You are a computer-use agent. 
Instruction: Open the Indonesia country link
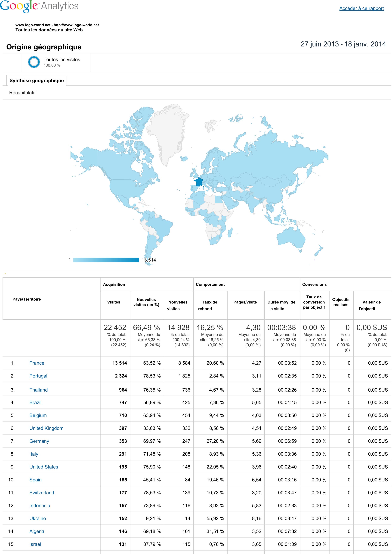point(40,505)
